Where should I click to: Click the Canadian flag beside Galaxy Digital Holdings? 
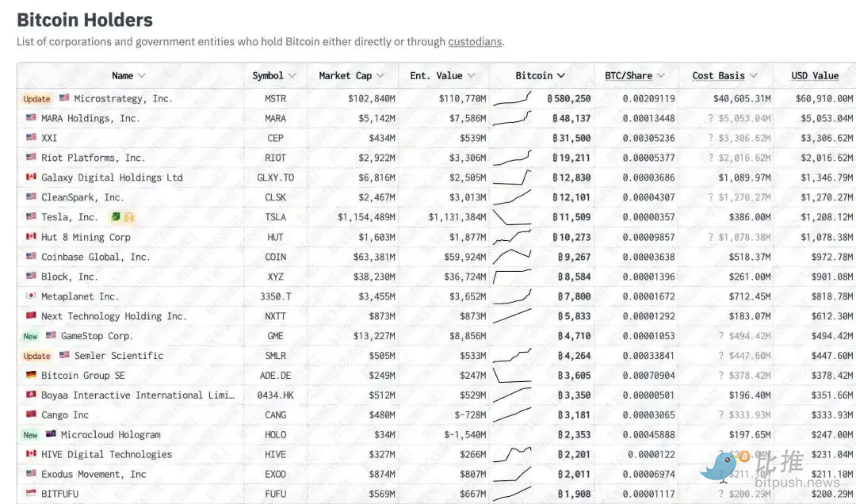[x=31, y=177]
